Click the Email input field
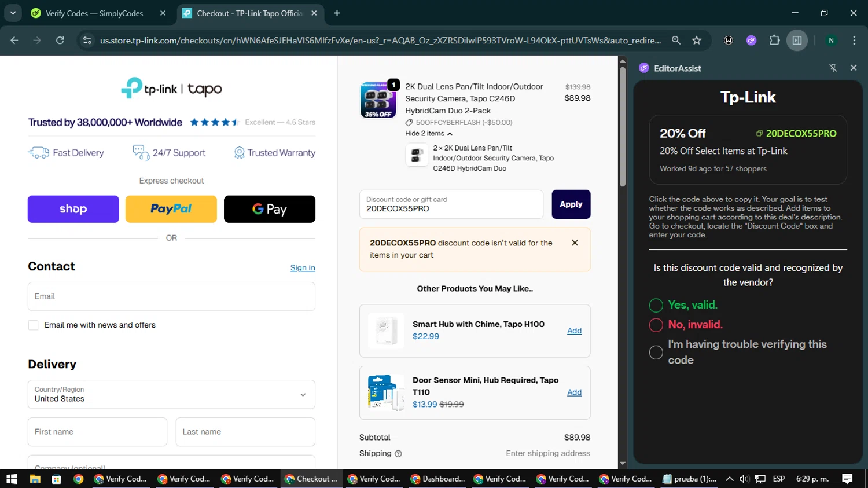 [x=171, y=296]
